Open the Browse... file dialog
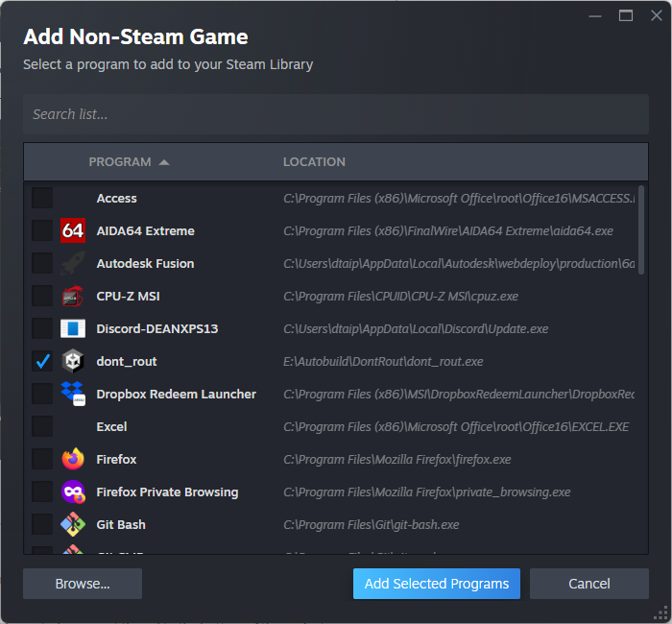 pos(83,584)
